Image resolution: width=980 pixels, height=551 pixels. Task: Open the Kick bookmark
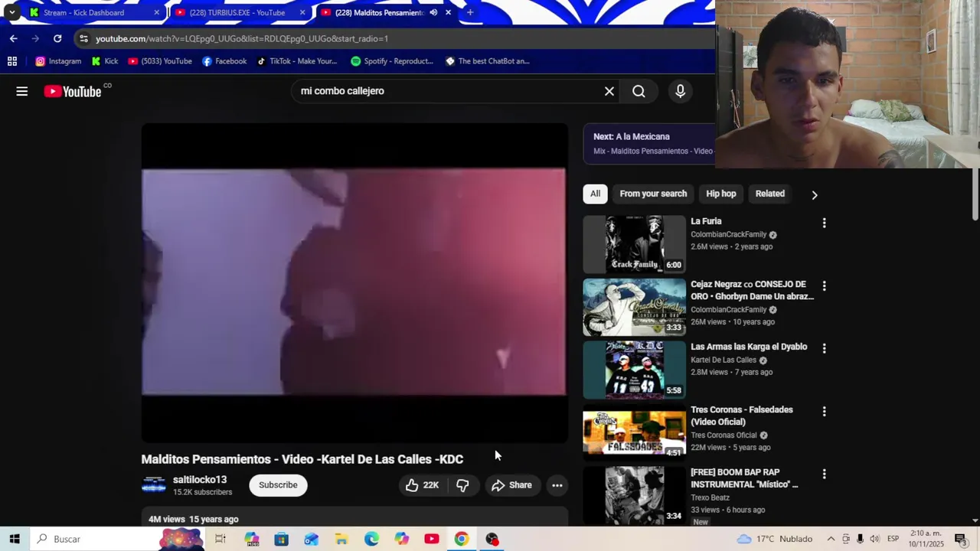coord(105,61)
